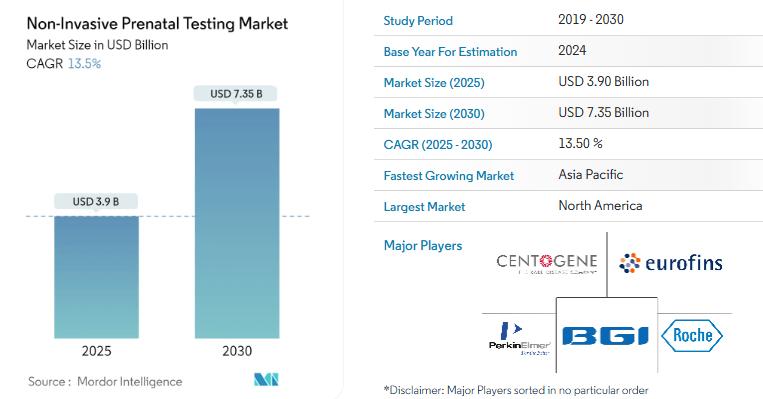Select the Largest Market label
This screenshot has width=763, height=399.
click(424, 207)
